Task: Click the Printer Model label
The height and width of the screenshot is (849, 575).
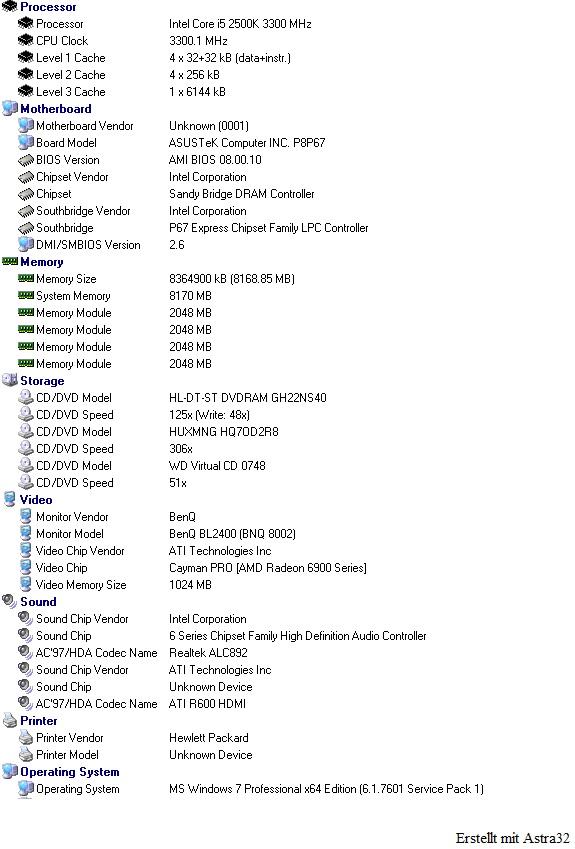Action: (x=67, y=755)
